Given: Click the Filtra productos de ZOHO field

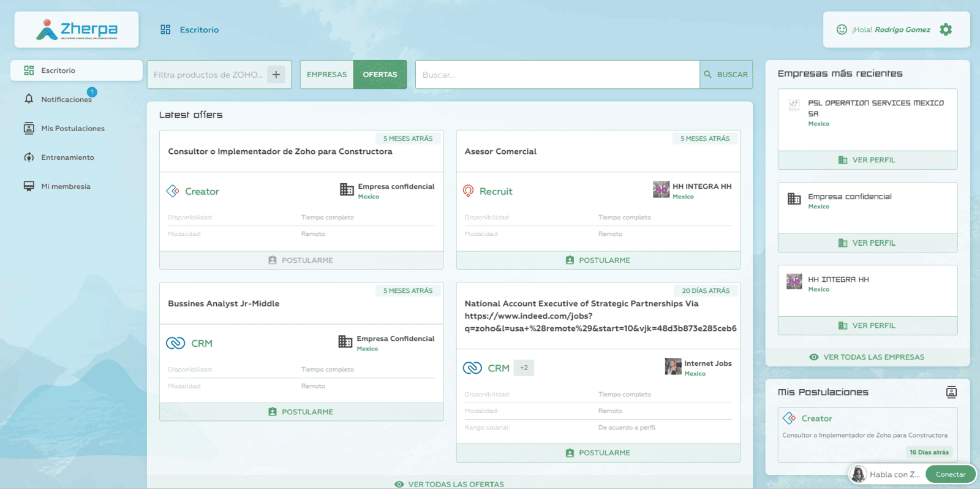Looking at the screenshot, I should click(208, 75).
